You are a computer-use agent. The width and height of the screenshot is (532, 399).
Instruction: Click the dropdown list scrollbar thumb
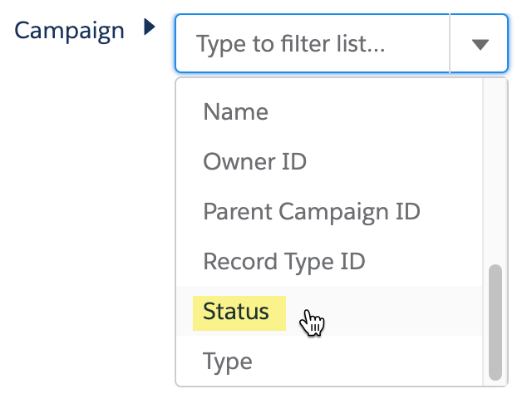click(x=495, y=323)
